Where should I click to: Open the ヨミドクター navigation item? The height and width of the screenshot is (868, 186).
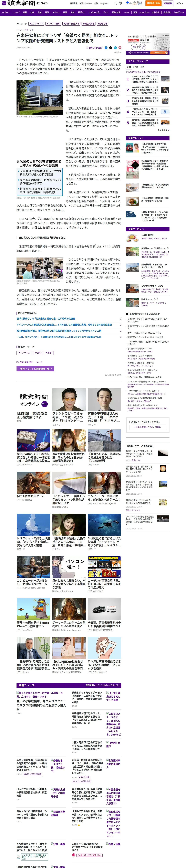[x=144, y=12]
